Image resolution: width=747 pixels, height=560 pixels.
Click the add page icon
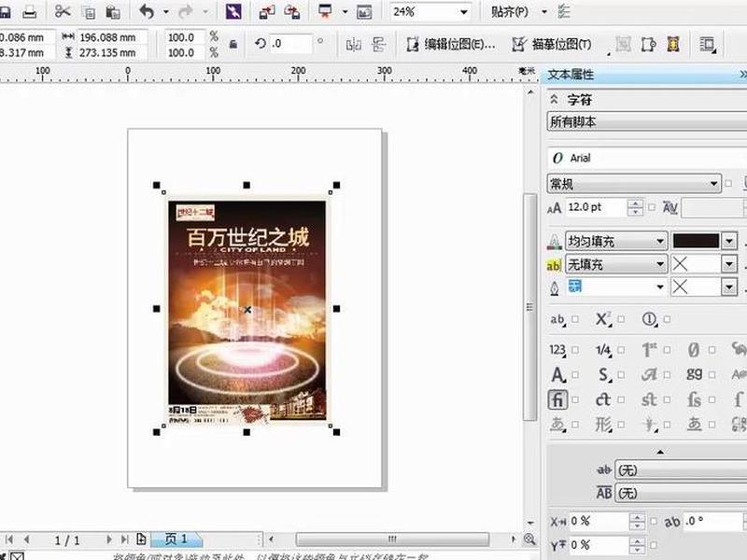[141, 539]
